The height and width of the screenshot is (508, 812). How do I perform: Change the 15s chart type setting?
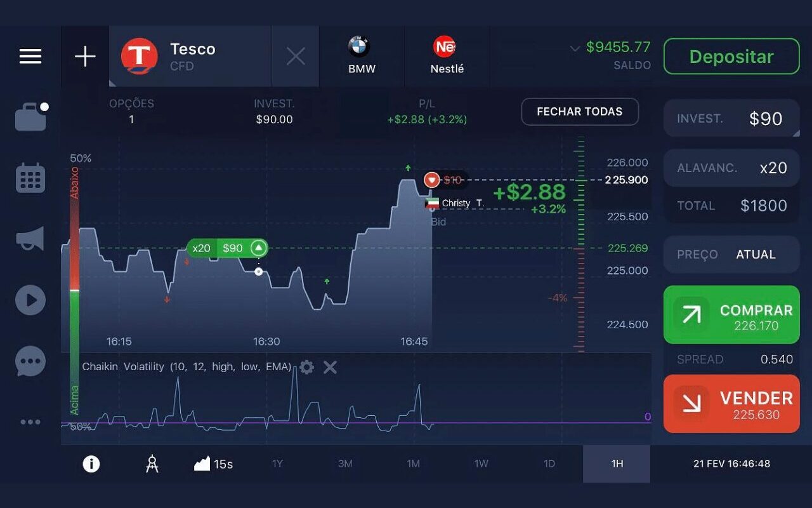pyautogui.click(x=213, y=464)
